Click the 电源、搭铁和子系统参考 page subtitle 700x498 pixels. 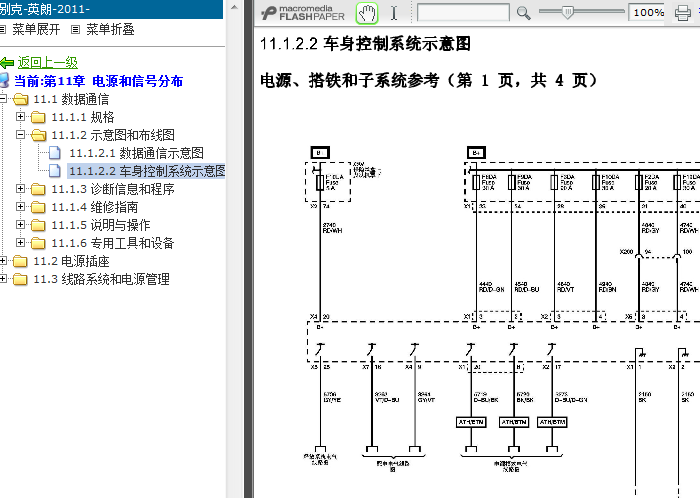tap(429, 81)
